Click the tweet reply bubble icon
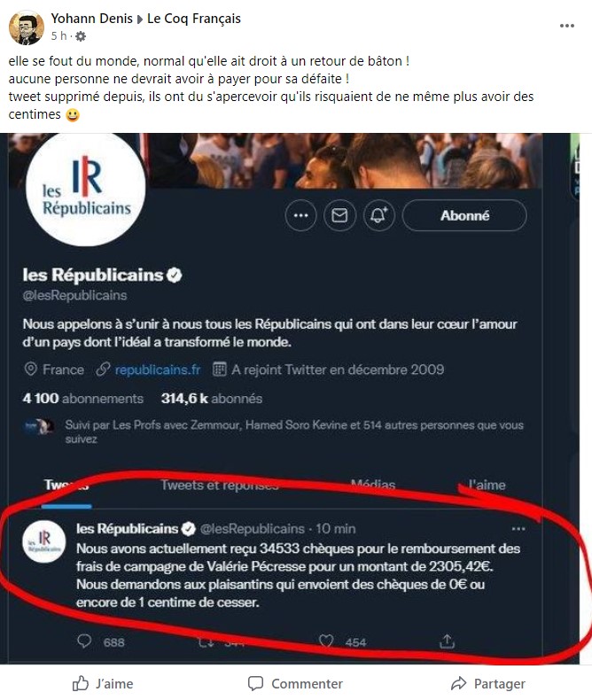Image resolution: width=592 pixels, height=700 pixels. pyautogui.click(x=84, y=642)
